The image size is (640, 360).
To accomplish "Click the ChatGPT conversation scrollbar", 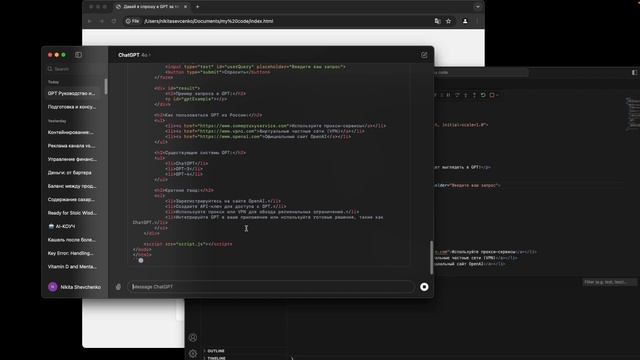I will pyautogui.click(x=431, y=258).
